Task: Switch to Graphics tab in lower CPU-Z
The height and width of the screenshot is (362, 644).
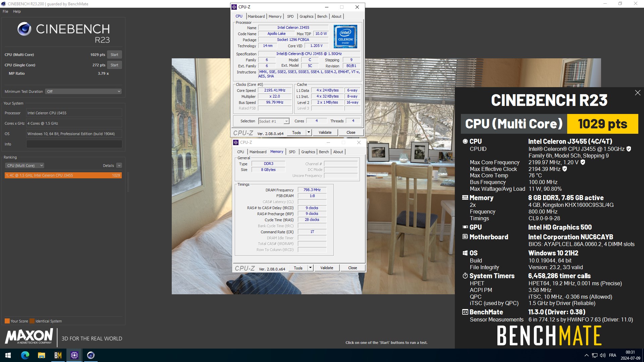Action: (308, 152)
